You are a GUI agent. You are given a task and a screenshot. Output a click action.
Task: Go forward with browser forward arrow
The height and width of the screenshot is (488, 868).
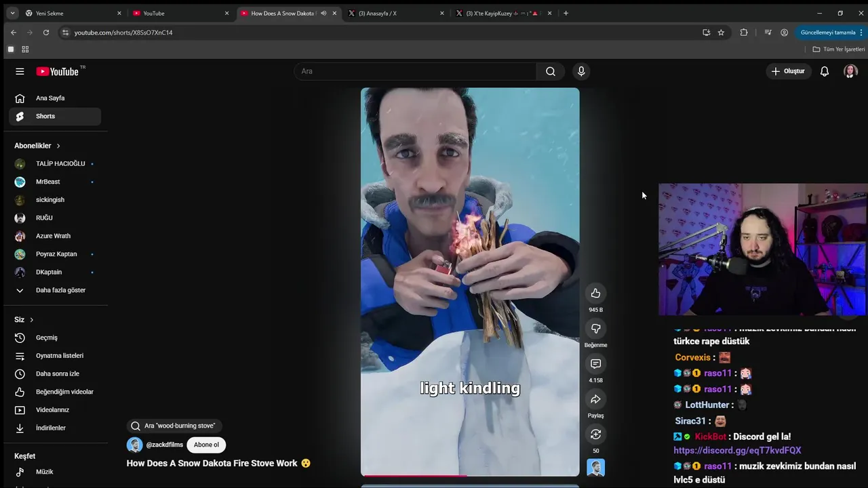coord(29,33)
